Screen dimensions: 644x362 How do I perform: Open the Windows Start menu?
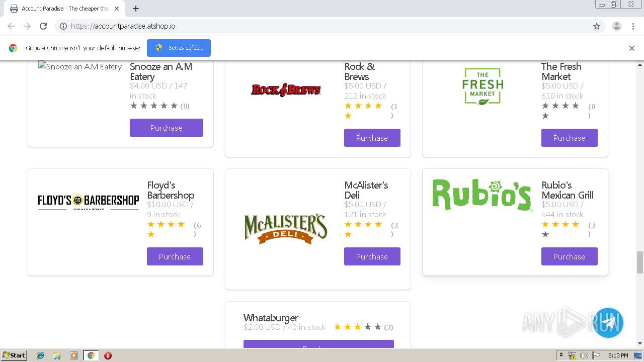click(x=14, y=355)
